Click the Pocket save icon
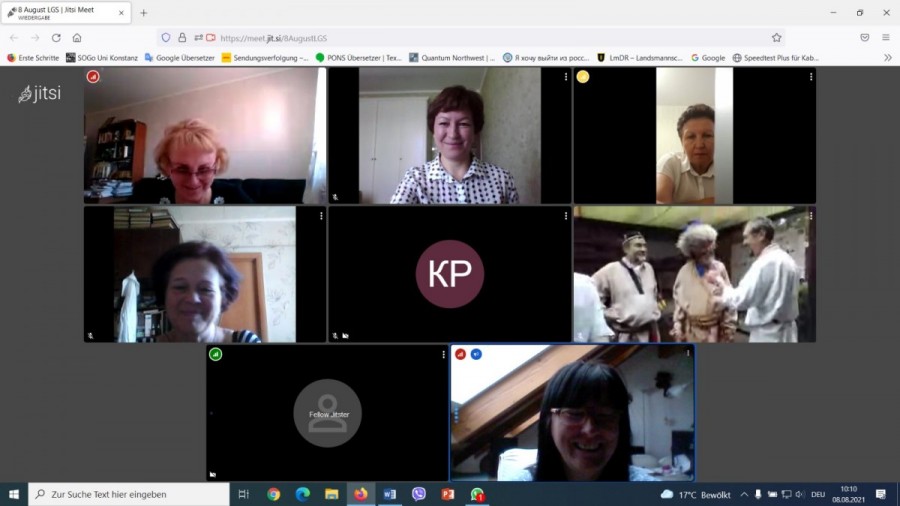 (865, 38)
